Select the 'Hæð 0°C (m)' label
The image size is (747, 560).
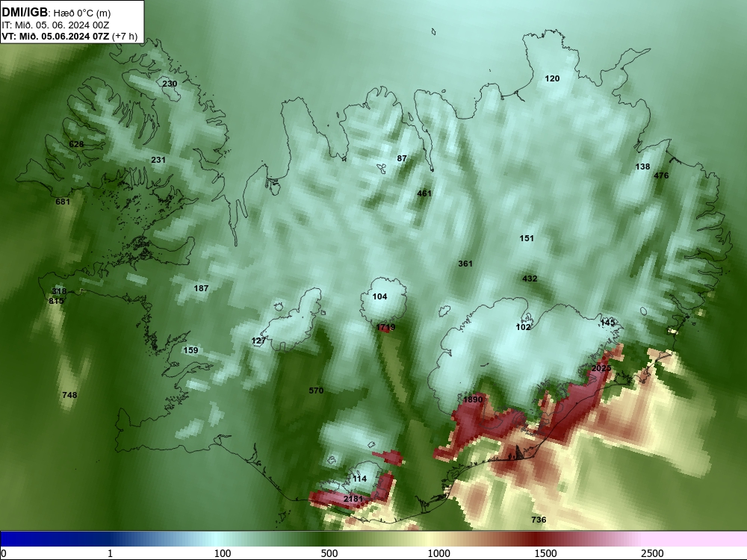point(82,13)
